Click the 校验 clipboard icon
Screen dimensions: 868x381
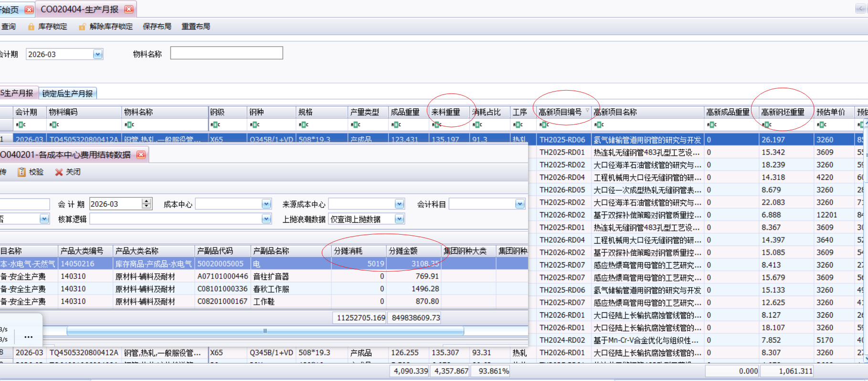tap(21, 172)
